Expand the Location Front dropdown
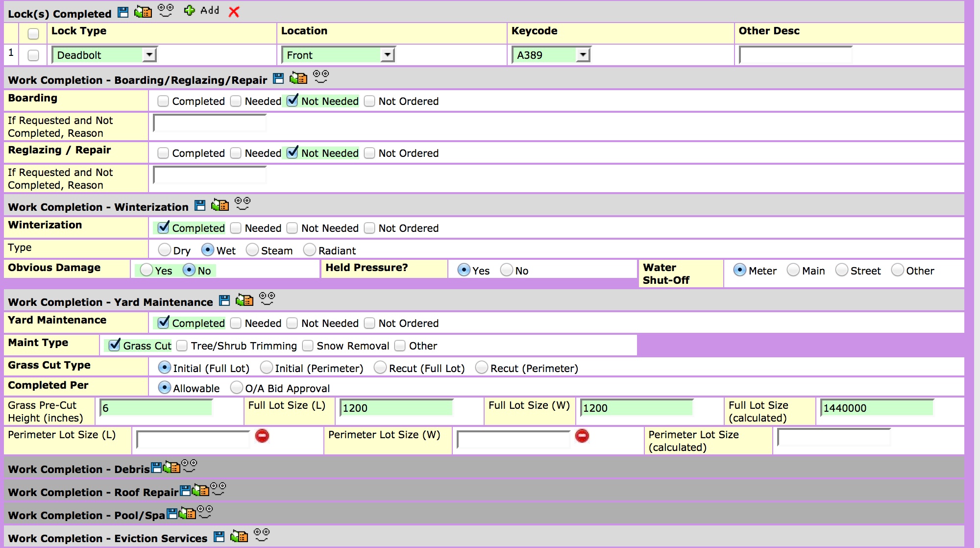The image size is (980, 548). pyautogui.click(x=388, y=55)
